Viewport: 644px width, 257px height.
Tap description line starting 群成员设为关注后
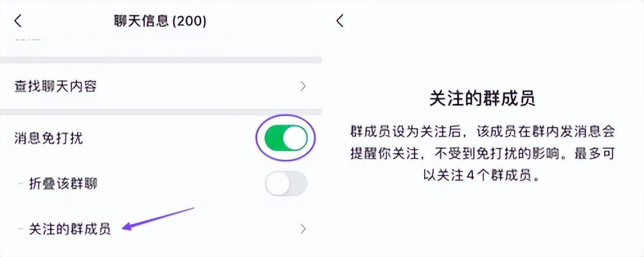(x=482, y=132)
